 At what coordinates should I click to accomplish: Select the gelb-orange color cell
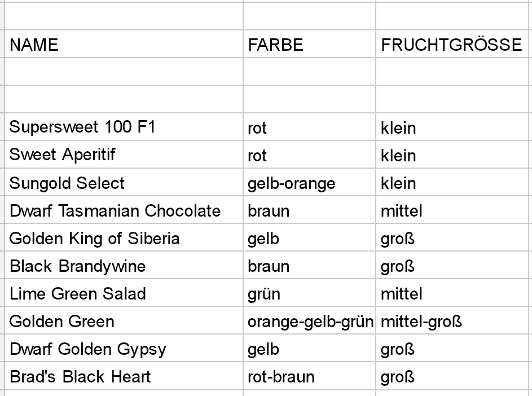pyautogui.click(x=309, y=182)
